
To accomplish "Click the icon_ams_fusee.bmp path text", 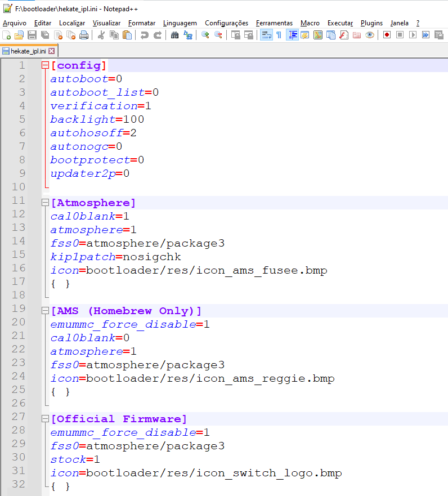I will [207, 270].
